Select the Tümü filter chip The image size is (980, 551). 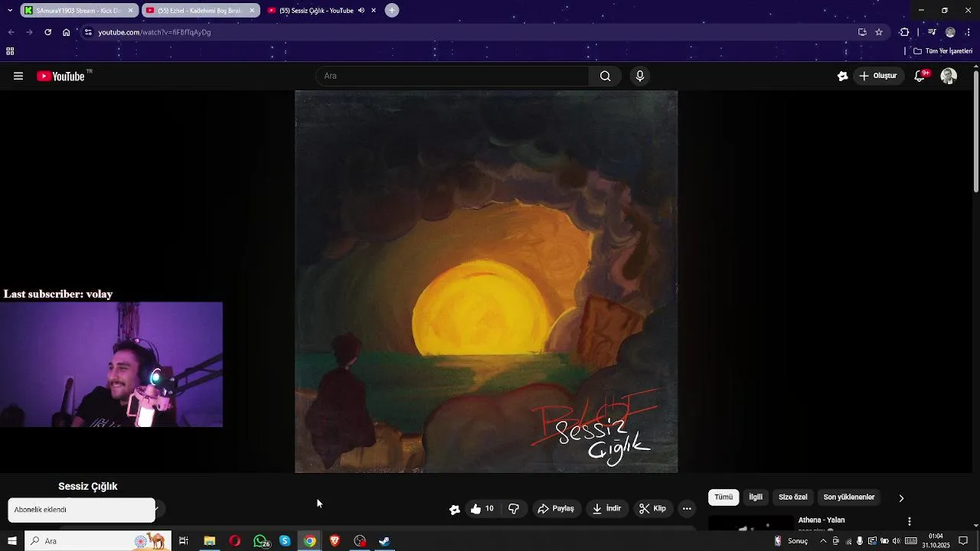[724, 497]
